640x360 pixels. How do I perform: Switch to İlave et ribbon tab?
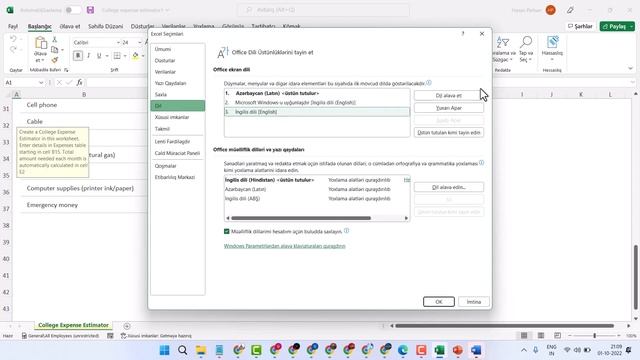70,26
